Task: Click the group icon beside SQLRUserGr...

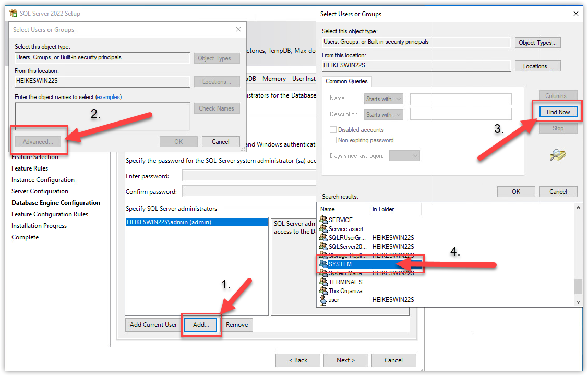Action: click(323, 237)
